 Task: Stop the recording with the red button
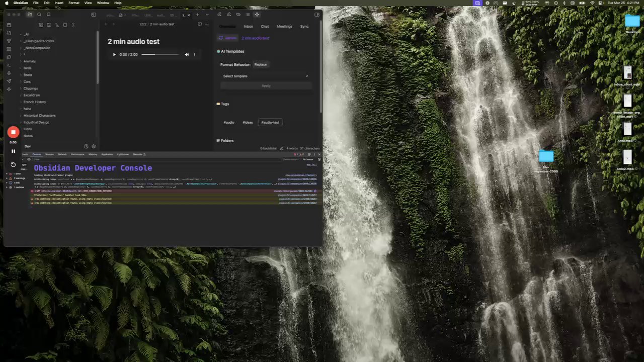point(13,132)
